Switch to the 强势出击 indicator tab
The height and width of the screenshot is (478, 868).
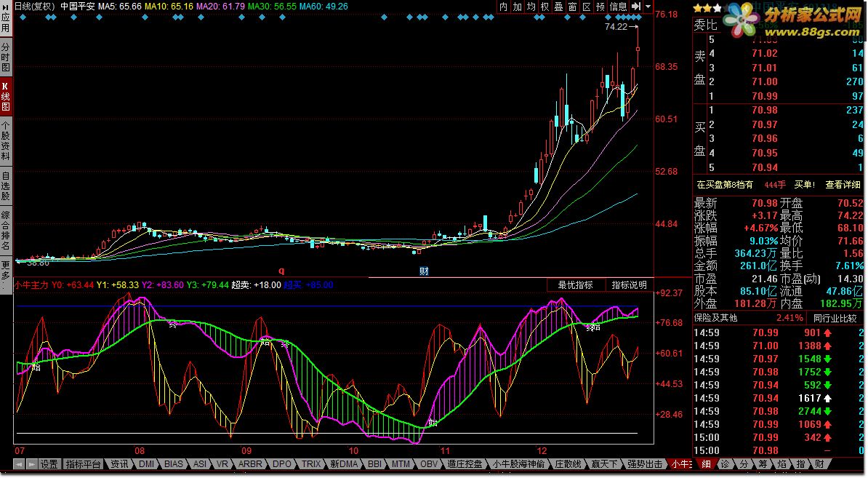click(644, 464)
